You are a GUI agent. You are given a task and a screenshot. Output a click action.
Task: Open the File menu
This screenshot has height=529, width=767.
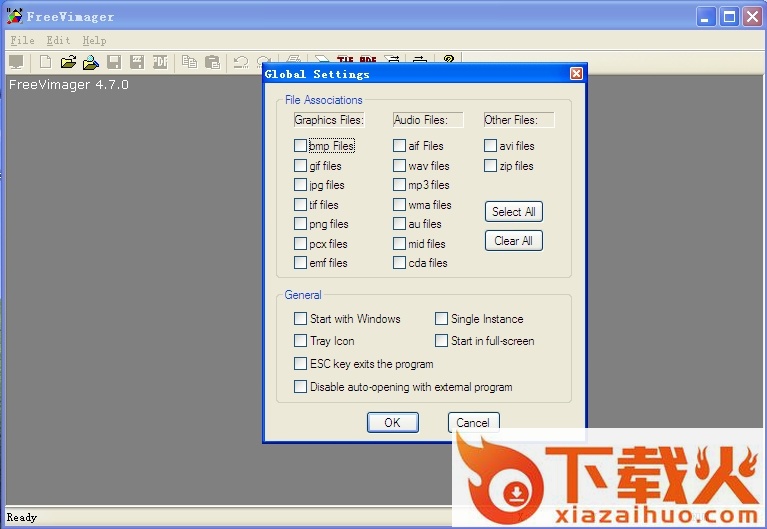[22, 40]
